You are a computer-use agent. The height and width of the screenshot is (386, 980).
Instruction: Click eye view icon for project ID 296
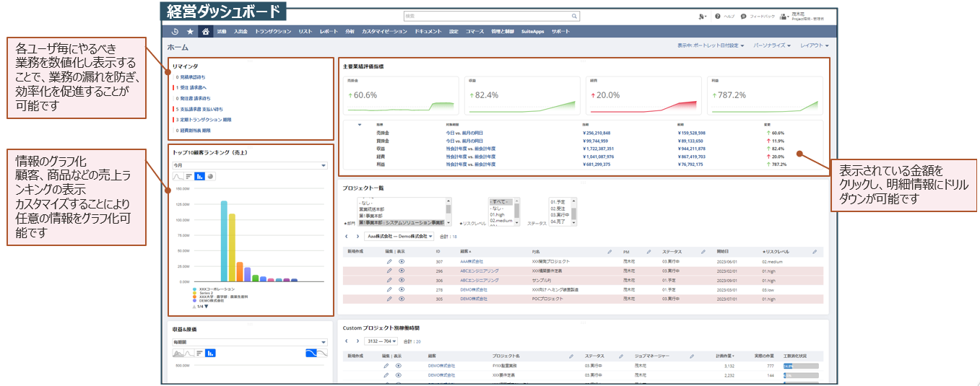coord(402,271)
